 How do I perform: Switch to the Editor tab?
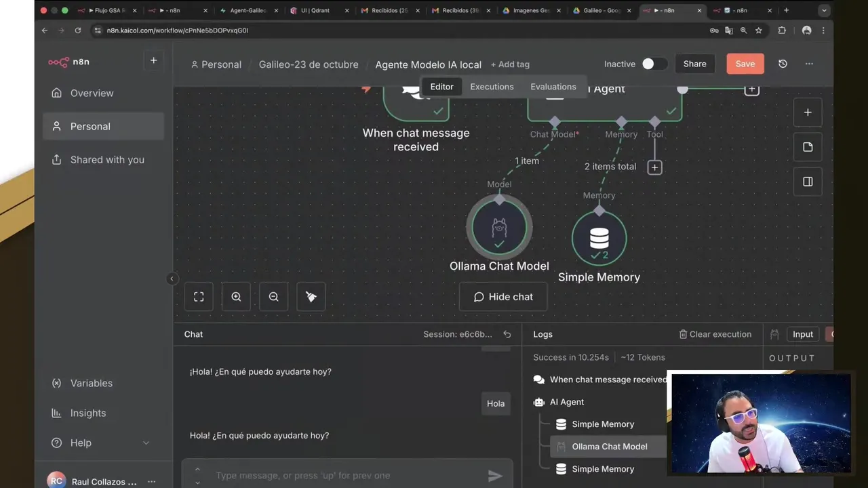pos(441,87)
